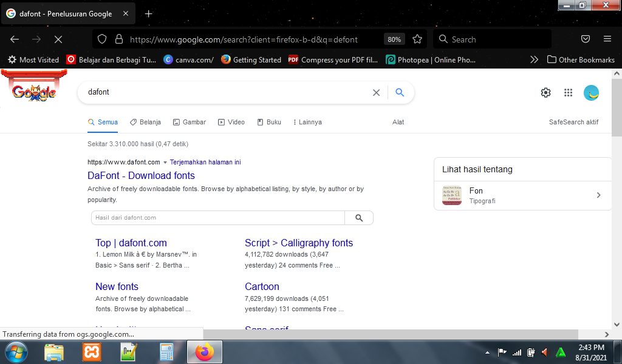Toggle tracking protection with the shield icon

coord(102,39)
